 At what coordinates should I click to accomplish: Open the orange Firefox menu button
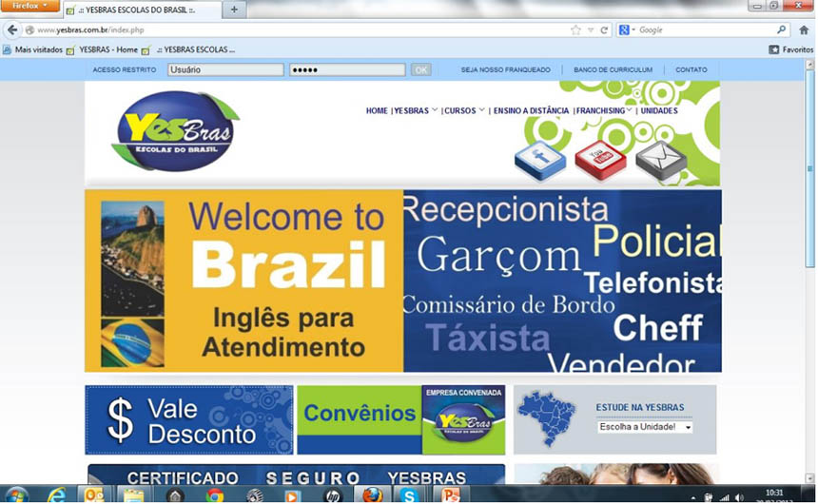tap(29, 6)
